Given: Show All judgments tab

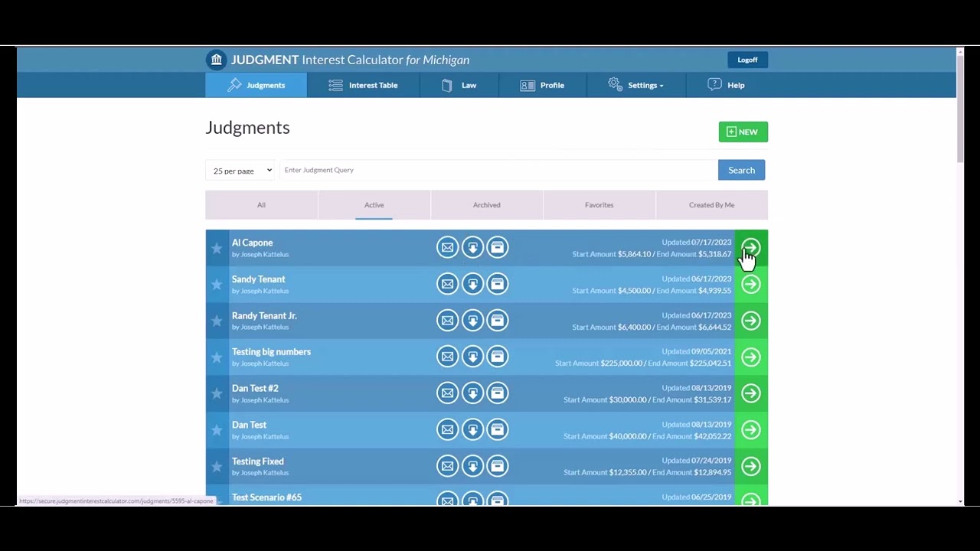Looking at the screenshot, I should click(x=261, y=205).
